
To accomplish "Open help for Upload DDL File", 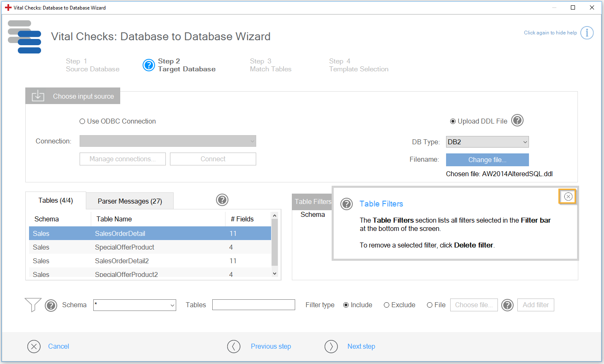I will pyautogui.click(x=517, y=121).
